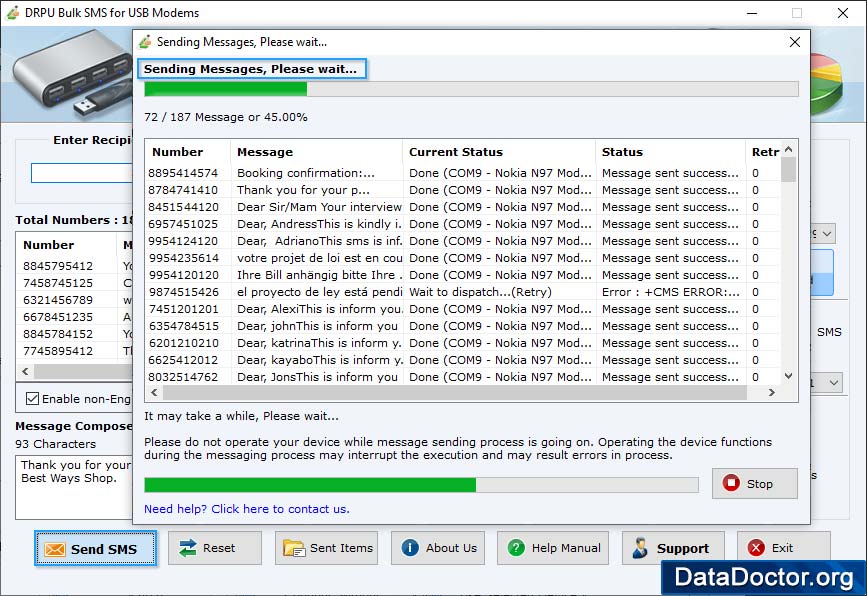
Task: Click the Reset arrows icon
Action: click(188, 548)
